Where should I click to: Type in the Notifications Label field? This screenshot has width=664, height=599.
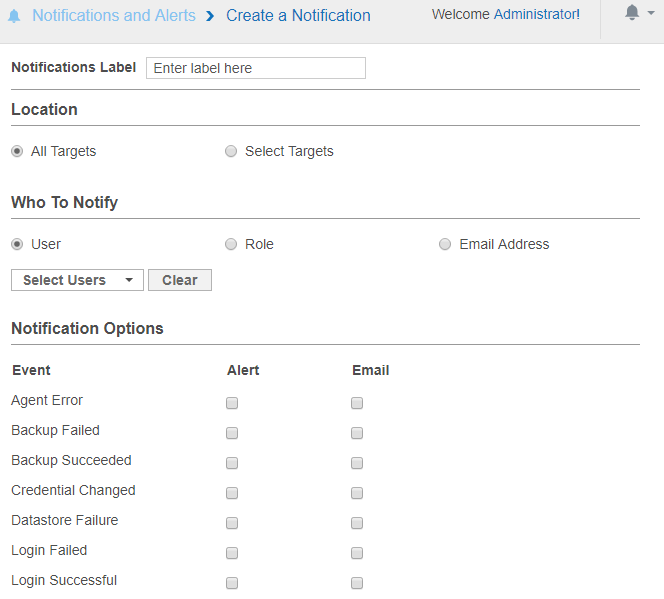255,68
